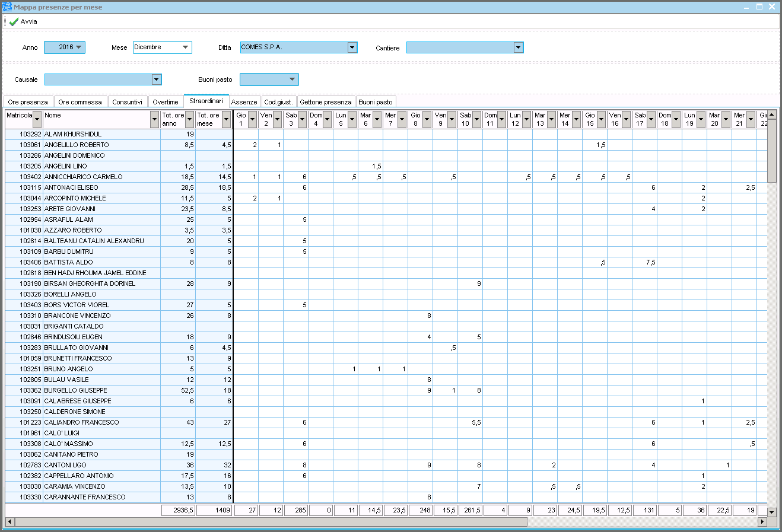
Task: Expand the Ditta COMES S.P.A. dropdown
Action: 352,47
